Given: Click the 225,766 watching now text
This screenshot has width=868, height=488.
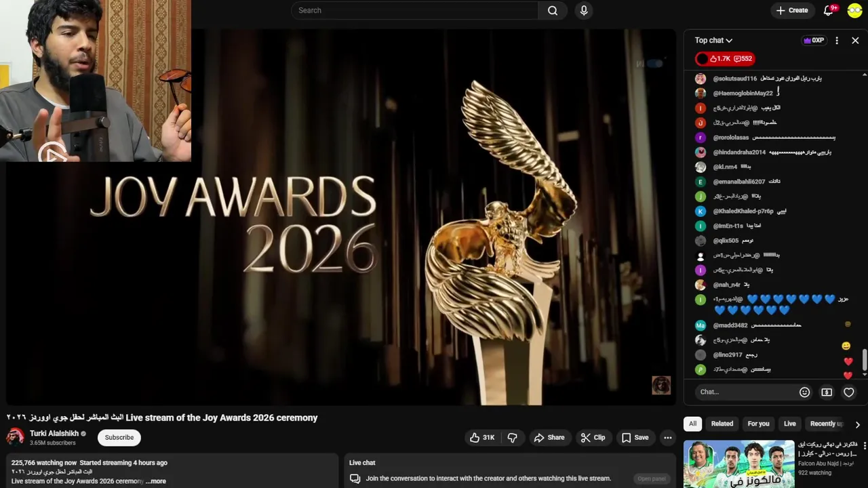Looking at the screenshot, I should tap(44, 463).
